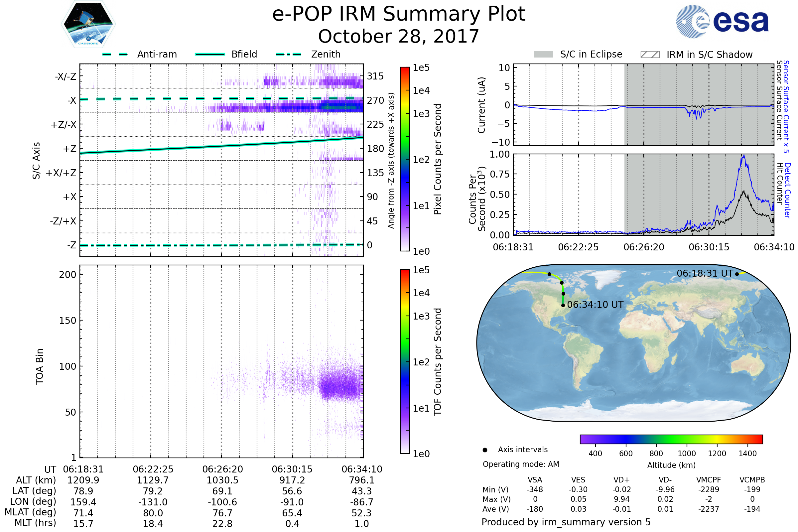Viewport: 798px width, 532px height.
Task: Click the TOF Counts per Second colorbar
Action: 405,361
